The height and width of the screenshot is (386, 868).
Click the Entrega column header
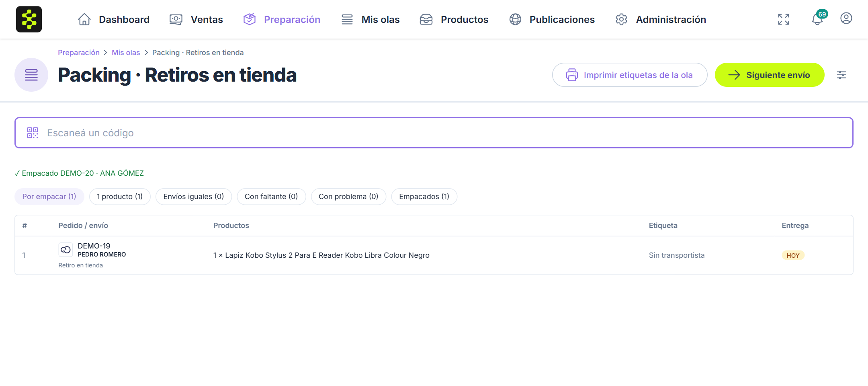[x=795, y=226]
